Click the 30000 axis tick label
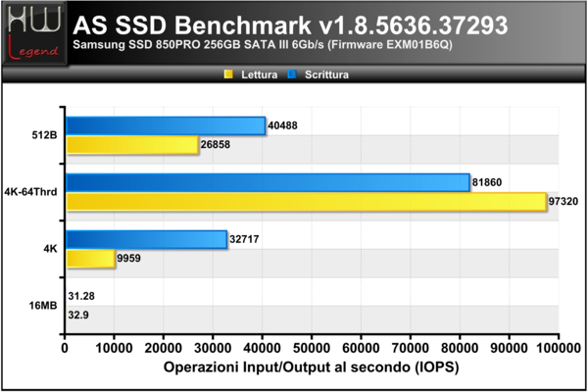588x392 pixels. pyautogui.click(x=213, y=349)
